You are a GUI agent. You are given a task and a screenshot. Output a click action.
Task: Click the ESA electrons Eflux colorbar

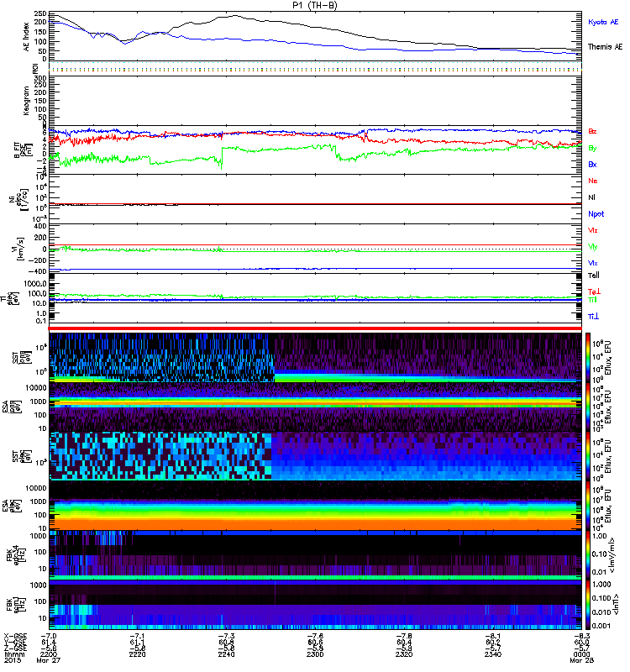589,506
